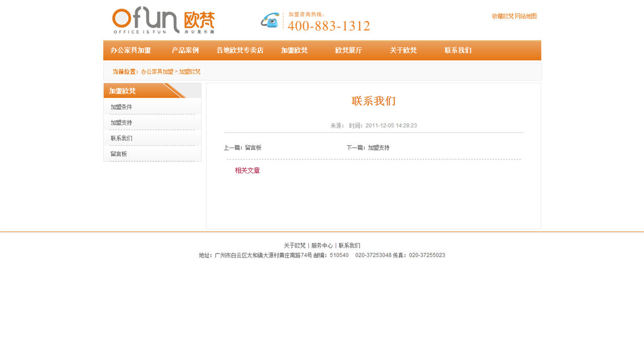Open 加盟欧梵 in the orange navigation bar
This screenshot has width=644, height=341.
294,51
